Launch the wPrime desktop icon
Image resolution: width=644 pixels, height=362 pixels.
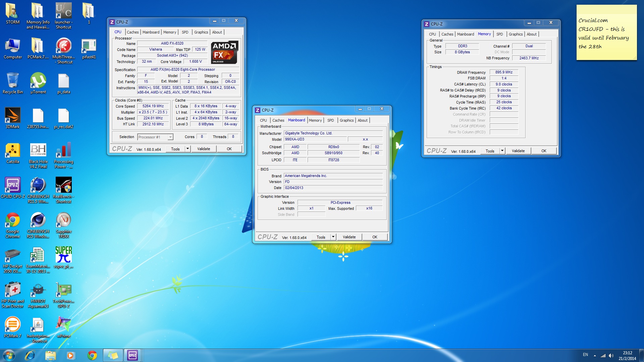pos(63,327)
